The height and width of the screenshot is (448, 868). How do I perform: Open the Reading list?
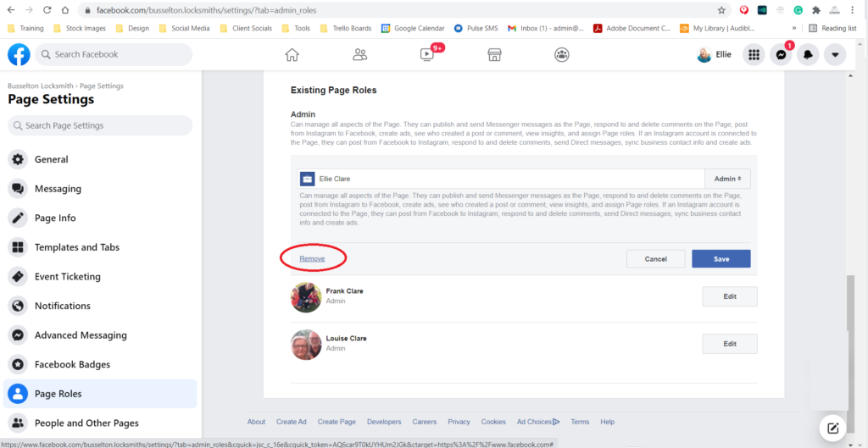(x=832, y=28)
